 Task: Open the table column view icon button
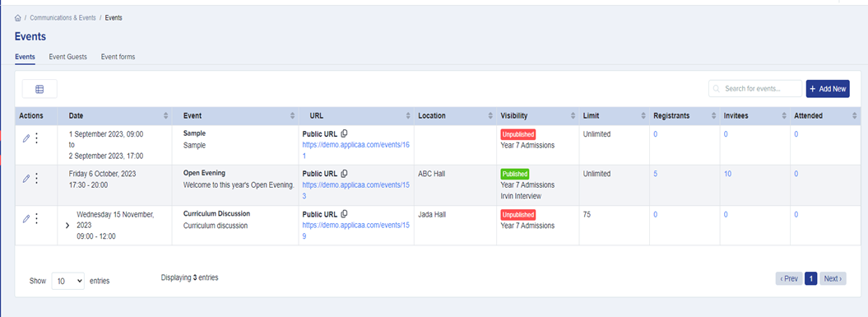[39, 89]
